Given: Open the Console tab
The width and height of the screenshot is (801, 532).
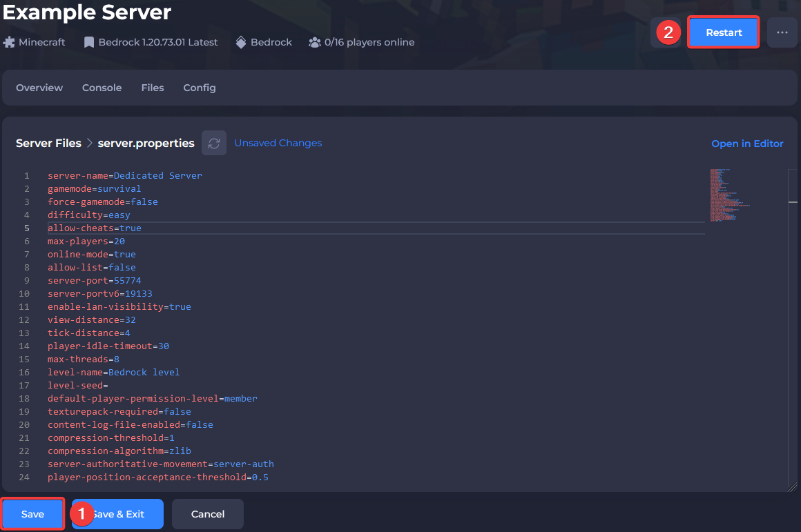Looking at the screenshot, I should click(102, 88).
